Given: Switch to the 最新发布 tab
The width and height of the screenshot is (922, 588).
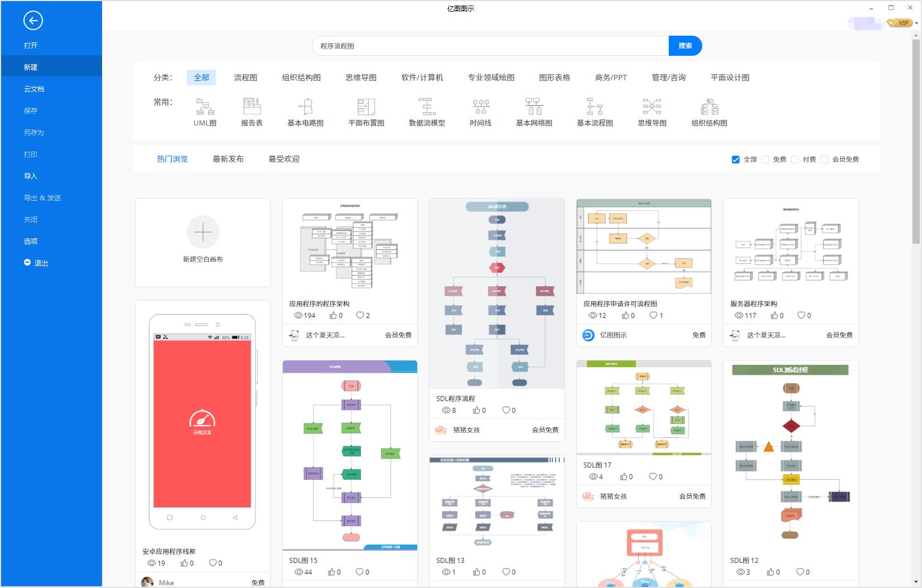Looking at the screenshot, I should (228, 158).
